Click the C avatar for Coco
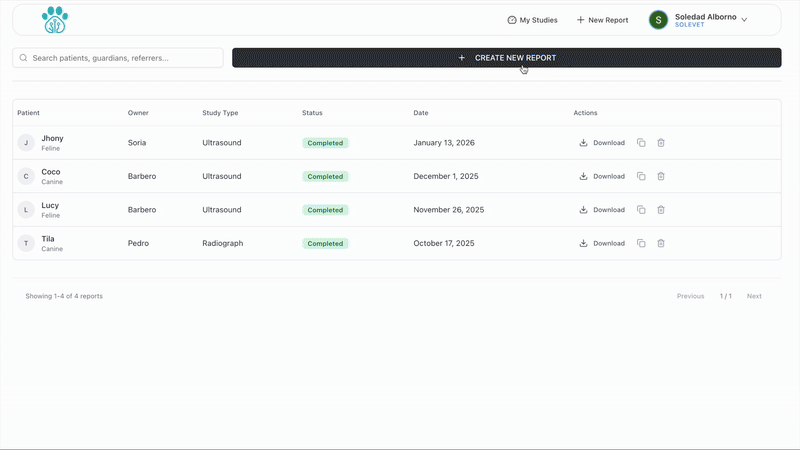Viewport: 800px width, 450px height. click(26, 177)
